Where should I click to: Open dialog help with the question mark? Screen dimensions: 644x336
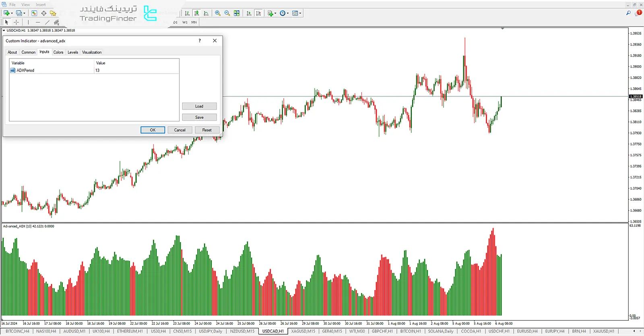[200, 41]
